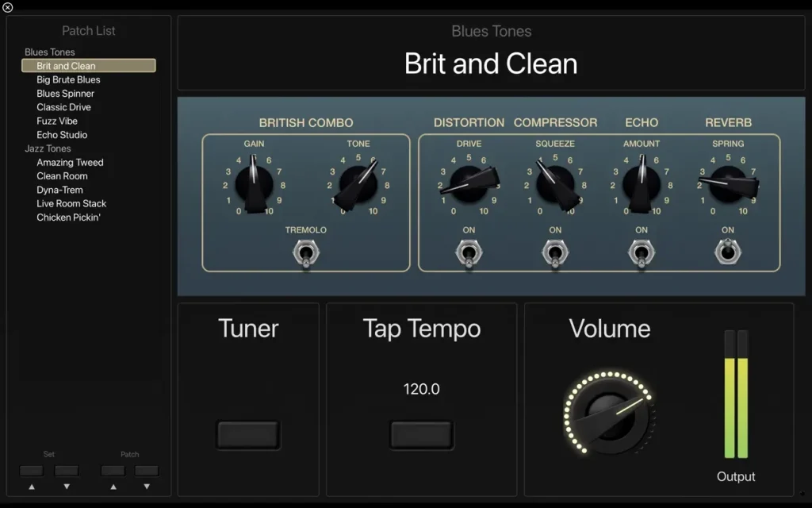Click the Distortion DRIVE knob
The height and width of the screenshot is (508, 812).
pyautogui.click(x=469, y=184)
